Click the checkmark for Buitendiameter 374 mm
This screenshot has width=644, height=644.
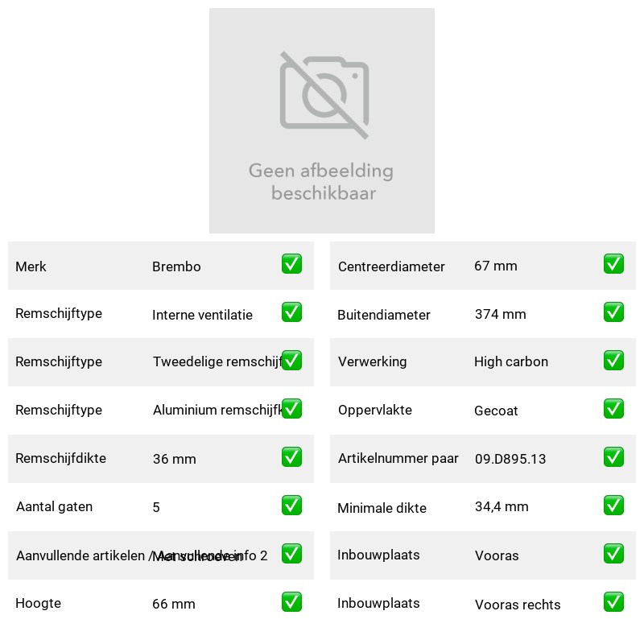(613, 312)
